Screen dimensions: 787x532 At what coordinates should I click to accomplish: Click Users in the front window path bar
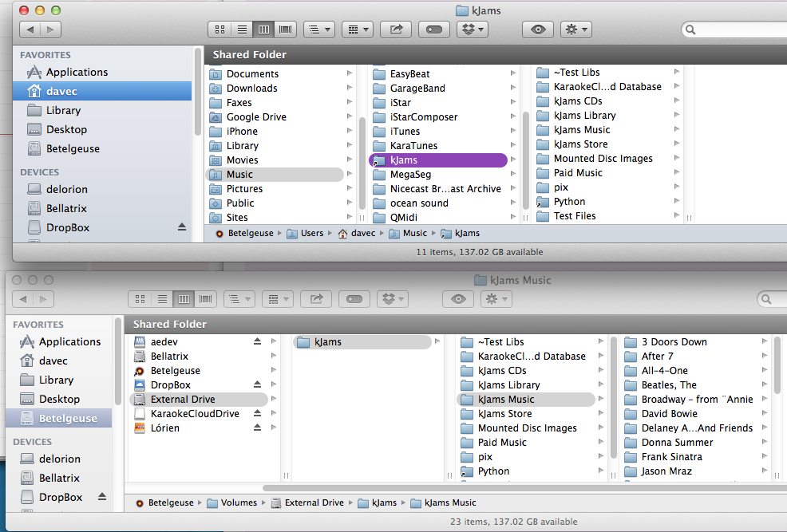pyautogui.click(x=312, y=233)
